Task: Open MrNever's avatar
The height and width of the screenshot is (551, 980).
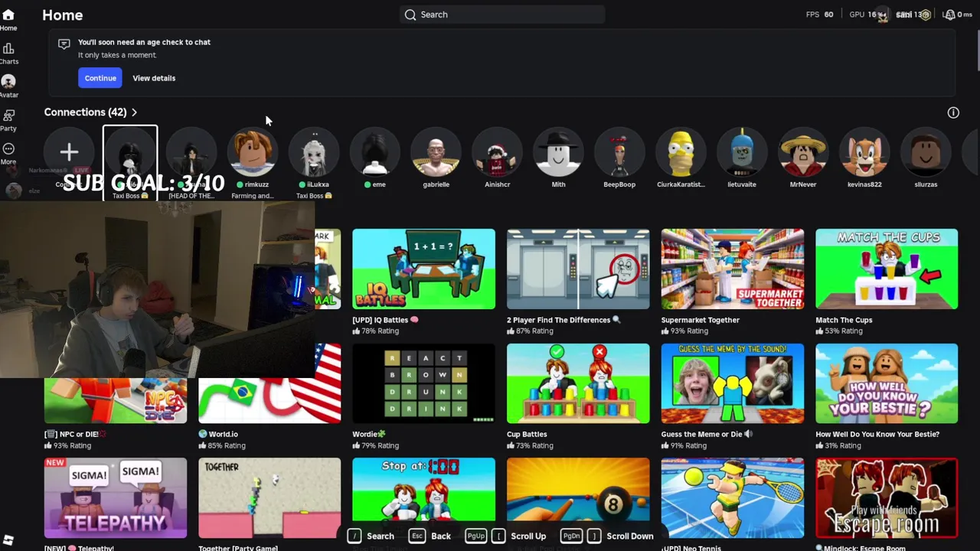Action: tap(803, 152)
